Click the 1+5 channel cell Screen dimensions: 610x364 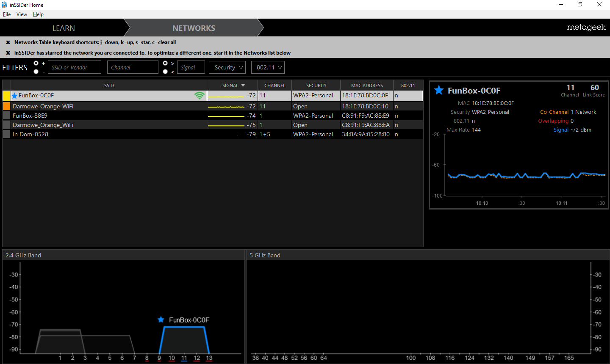pos(265,134)
